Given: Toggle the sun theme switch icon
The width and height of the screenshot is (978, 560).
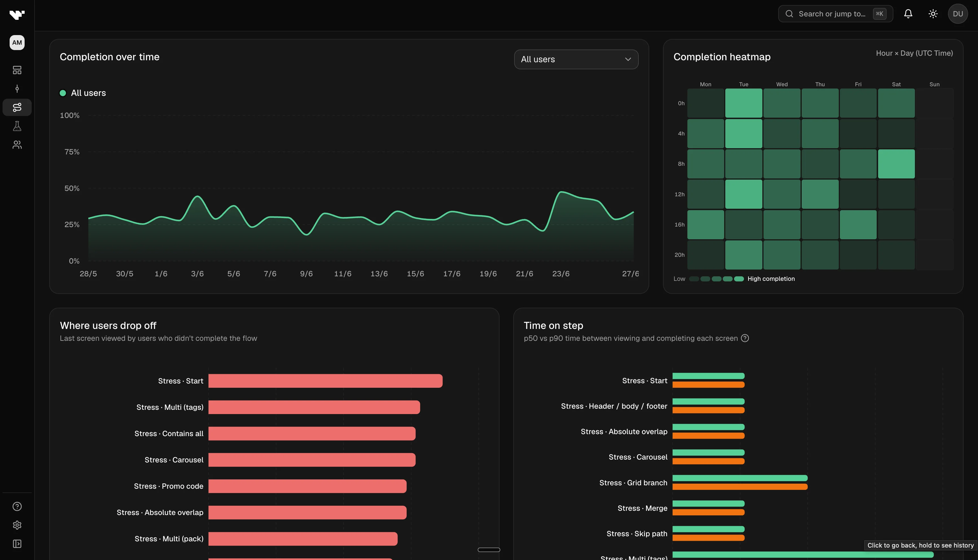Looking at the screenshot, I should [933, 14].
